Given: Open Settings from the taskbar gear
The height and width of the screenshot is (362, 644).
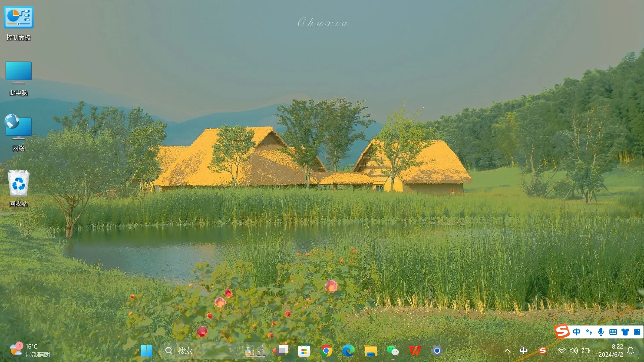Looking at the screenshot, I should 437,351.
